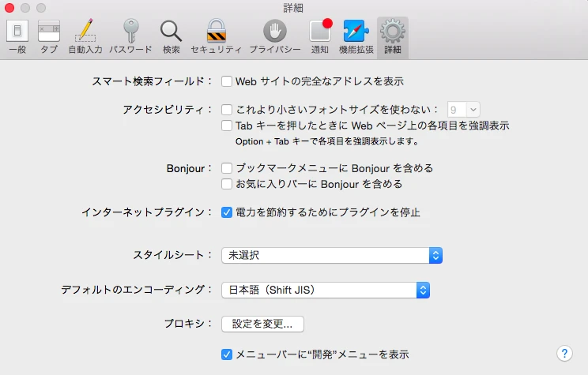Select the セキュリティ (Security) lock icon
Viewport: 588px width, 375px height.
[x=216, y=36]
